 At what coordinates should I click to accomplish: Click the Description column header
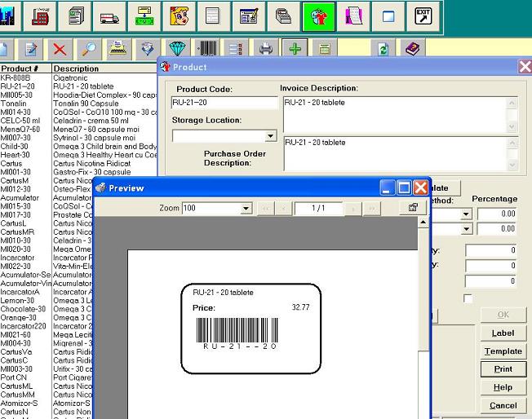tap(104, 68)
